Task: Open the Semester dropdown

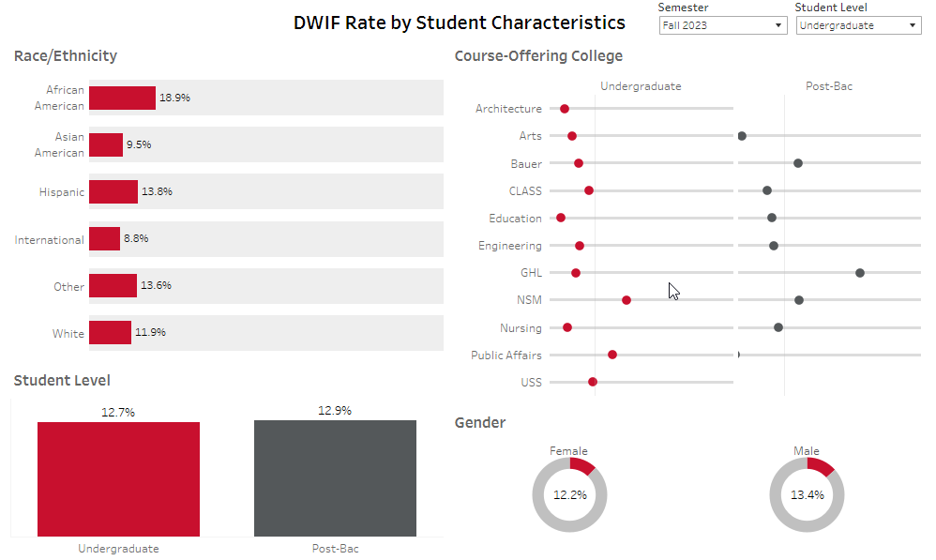Action: pos(722,25)
